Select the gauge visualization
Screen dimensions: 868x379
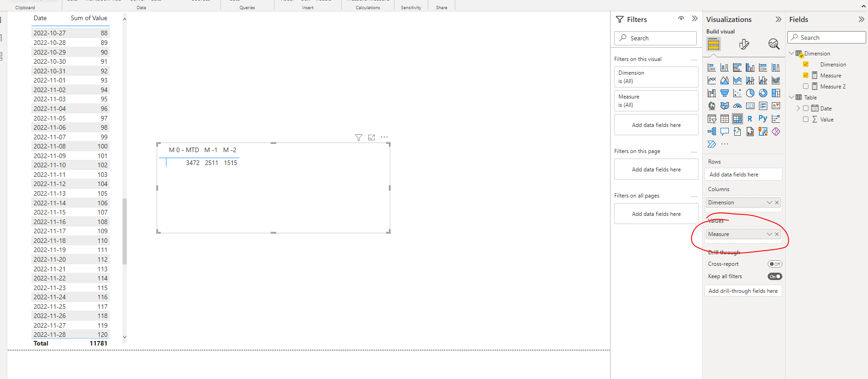click(737, 106)
